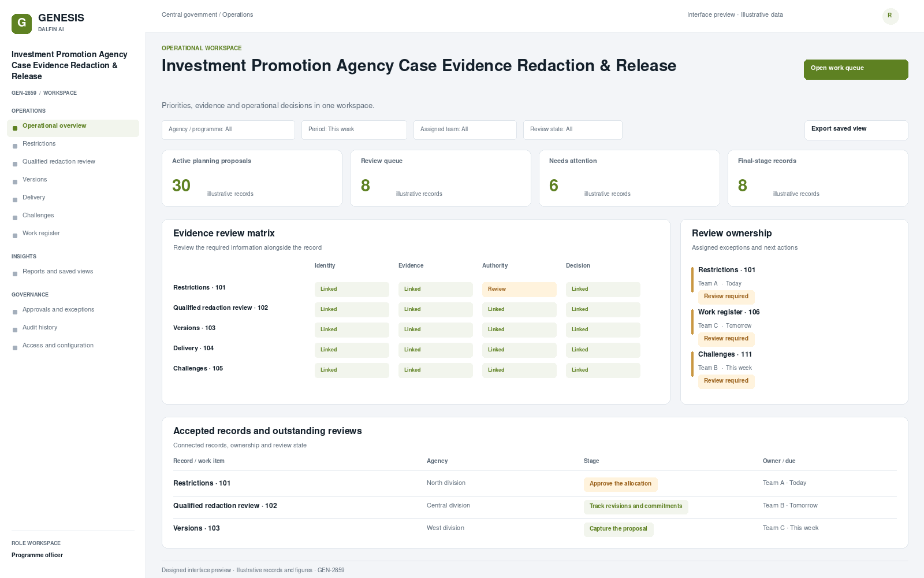Click Team C · This week owner cell
Screen dimensions: 924x578
pos(791,528)
